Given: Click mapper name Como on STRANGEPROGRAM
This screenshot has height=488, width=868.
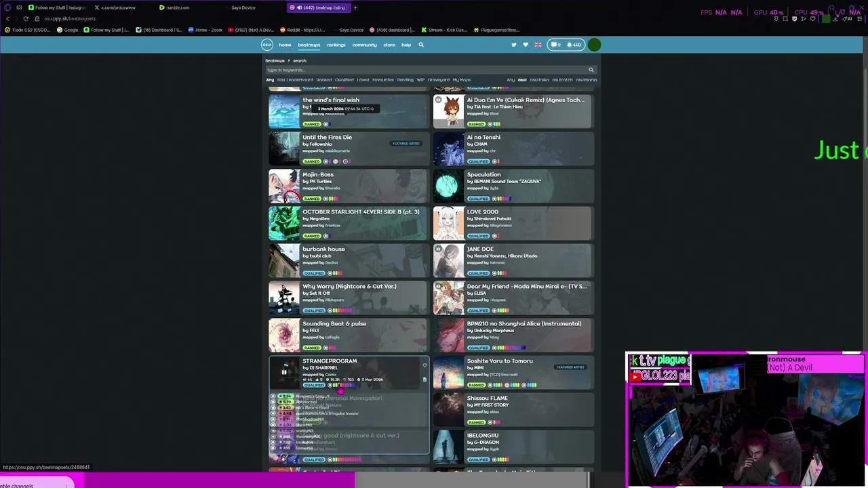Looking at the screenshot, I should (x=330, y=374).
